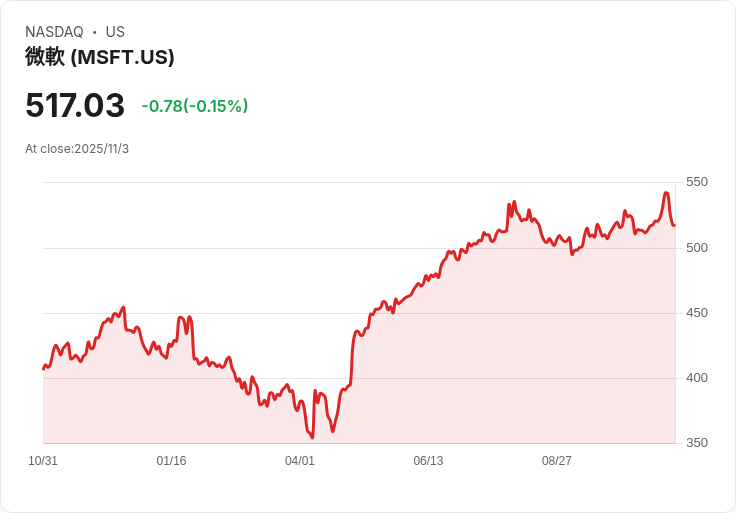Viewport: 736px width, 513px height.
Task: Click the 450 y-axis price label
Action: (x=697, y=313)
